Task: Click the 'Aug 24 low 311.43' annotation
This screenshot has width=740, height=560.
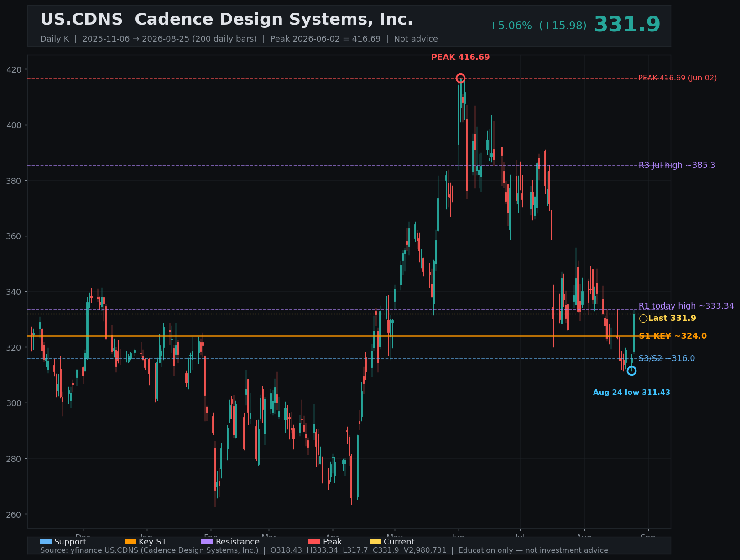Action: 631,393
